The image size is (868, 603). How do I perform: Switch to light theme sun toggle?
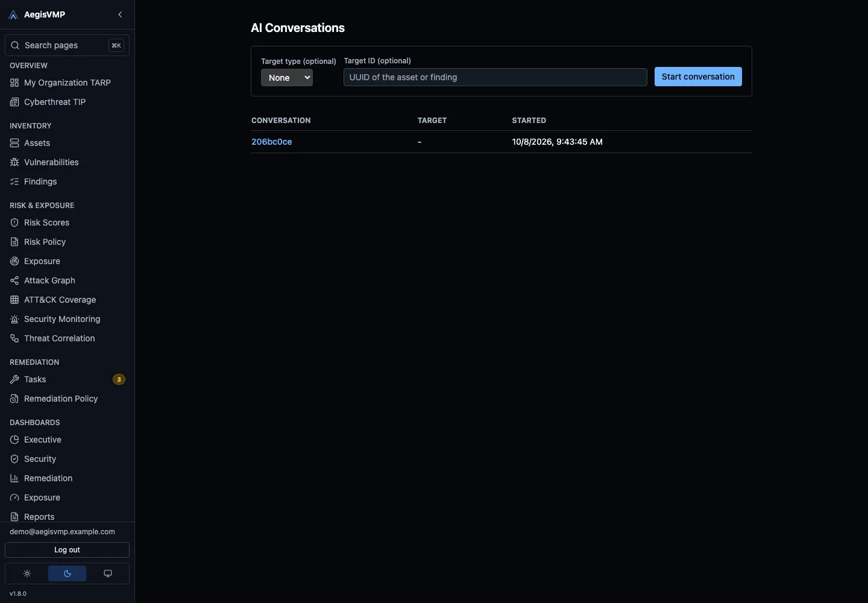(27, 573)
